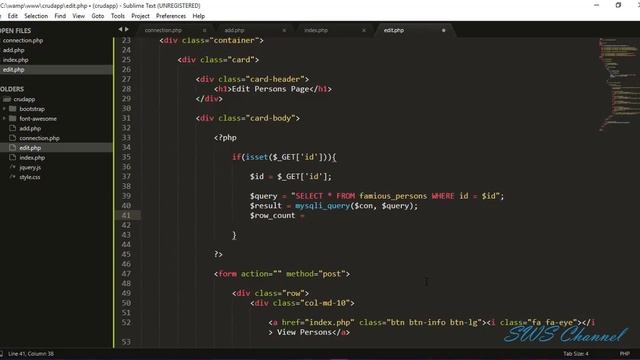Screen dimensions: 640x360
Task: Click the bootstrap folder icon
Action: point(13,109)
